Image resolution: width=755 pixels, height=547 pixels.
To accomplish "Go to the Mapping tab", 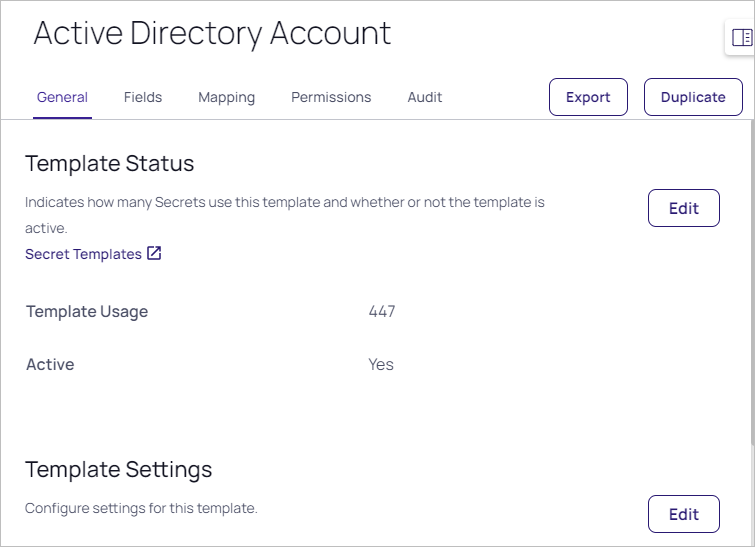I will point(226,97).
